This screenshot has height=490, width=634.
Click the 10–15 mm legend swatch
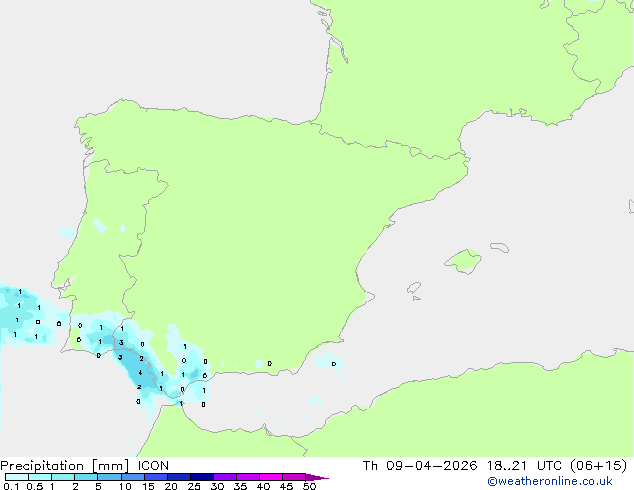132,477
